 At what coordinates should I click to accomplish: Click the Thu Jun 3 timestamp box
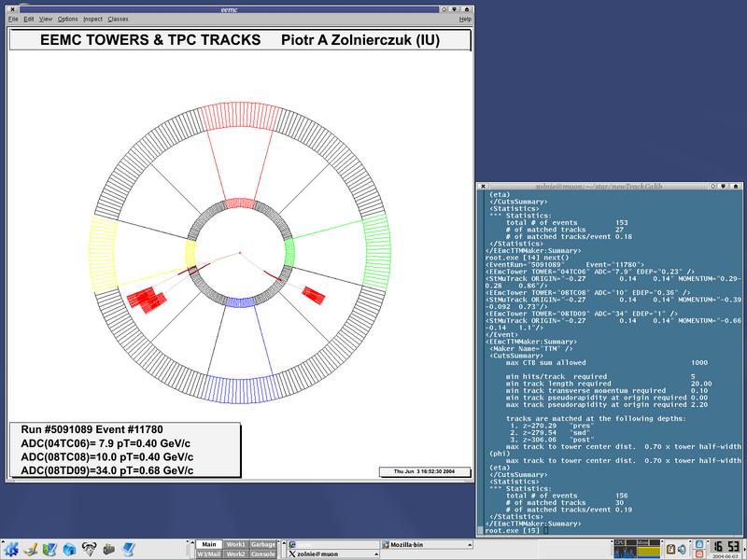[x=425, y=471]
